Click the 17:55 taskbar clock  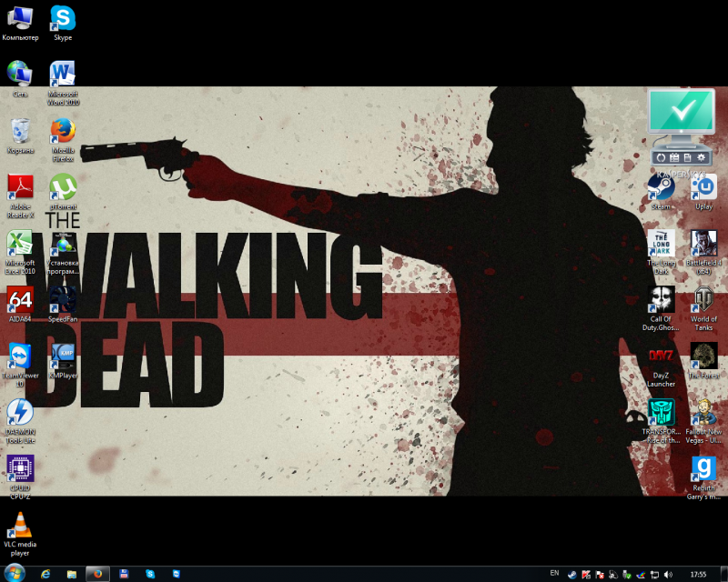tap(698, 574)
